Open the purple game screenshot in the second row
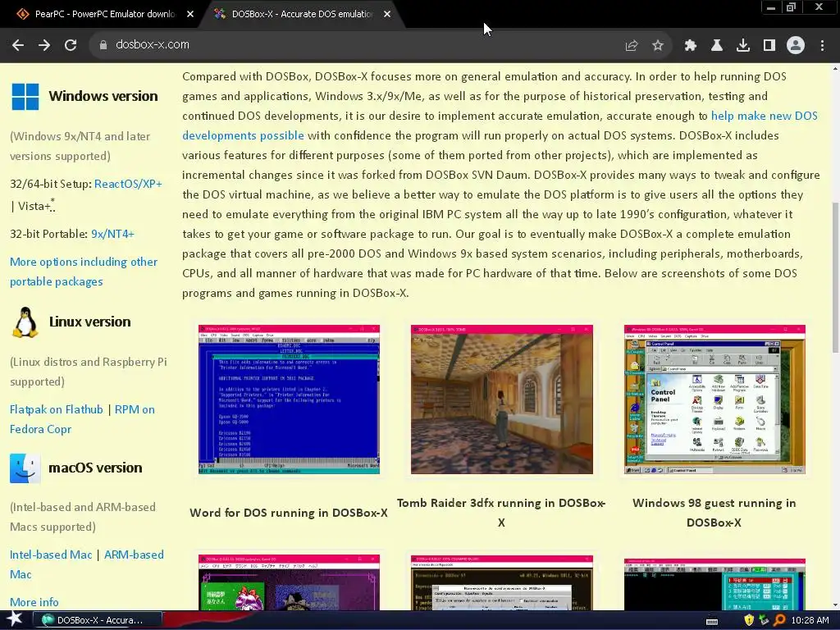 pyautogui.click(x=289, y=582)
